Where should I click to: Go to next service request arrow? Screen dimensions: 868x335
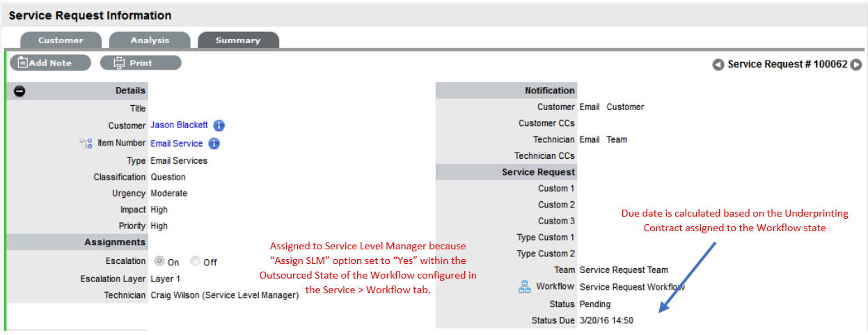(856, 65)
